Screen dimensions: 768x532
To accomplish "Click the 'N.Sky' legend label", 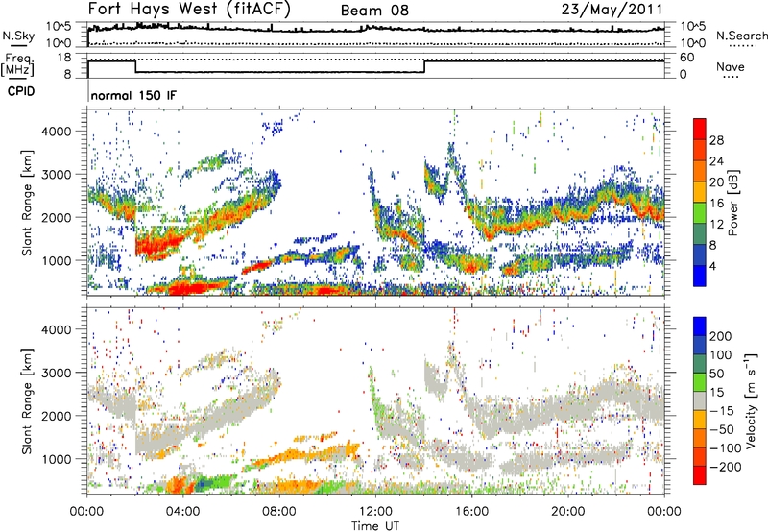I will pos(18,36).
